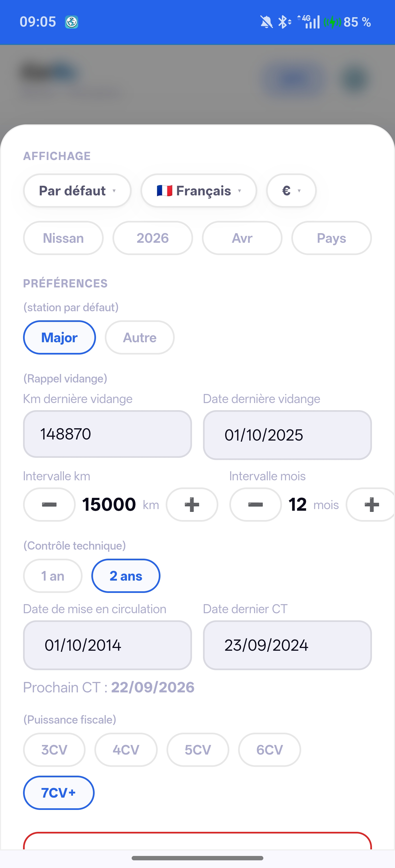Tap the globe app icon in status bar
Viewport: 395px width, 868px height.
click(x=72, y=22)
